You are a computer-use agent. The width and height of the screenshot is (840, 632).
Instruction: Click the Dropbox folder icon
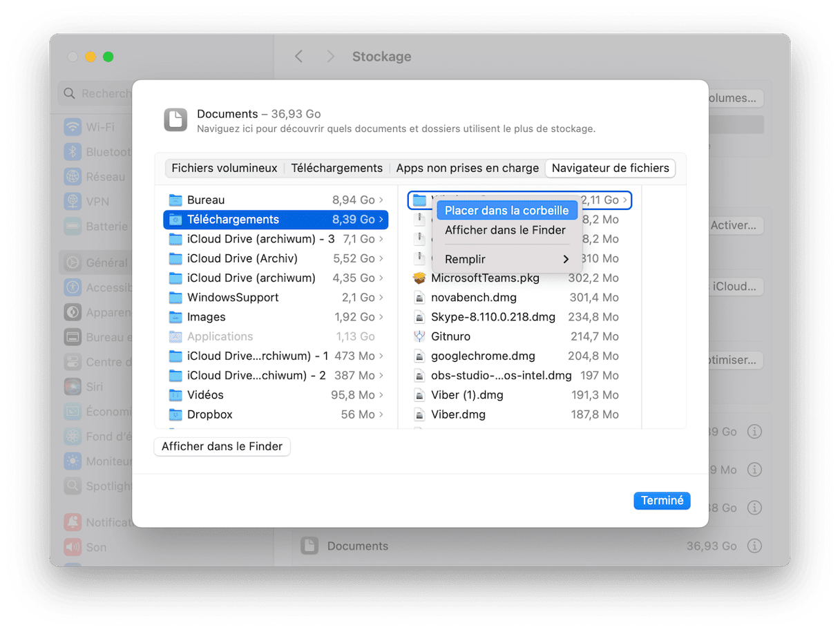[175, 414]
